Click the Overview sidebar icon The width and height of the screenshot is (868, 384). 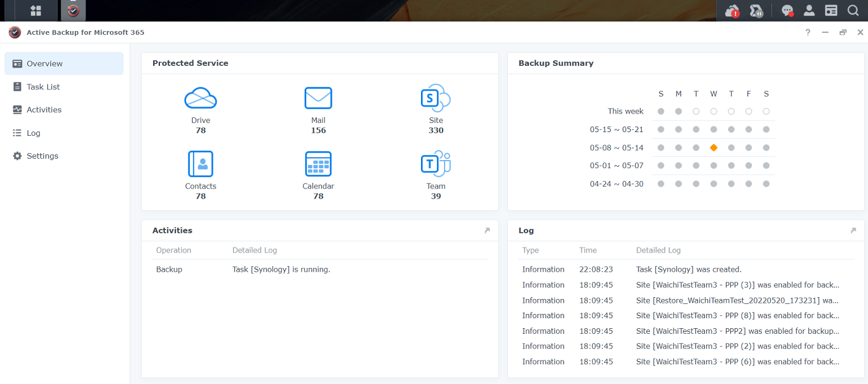pos(17,63)
